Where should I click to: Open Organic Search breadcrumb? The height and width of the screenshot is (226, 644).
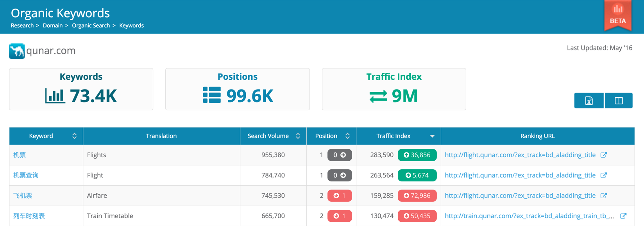tap(91, 25)
